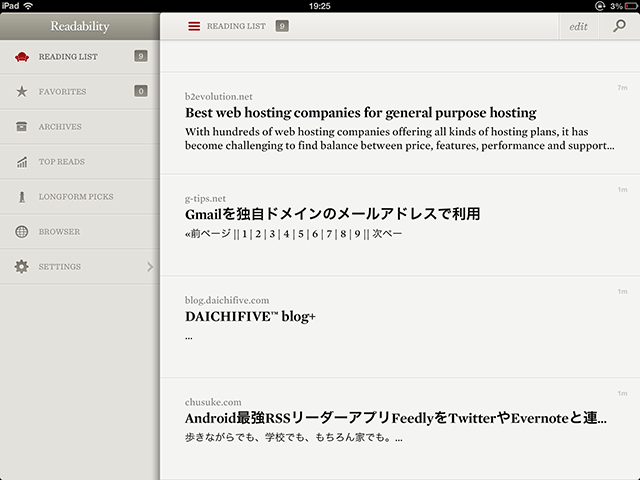Viewport: 640px width, 480px height.
Task: Click the g-tips.net source label
Action: tap(205, 199)
